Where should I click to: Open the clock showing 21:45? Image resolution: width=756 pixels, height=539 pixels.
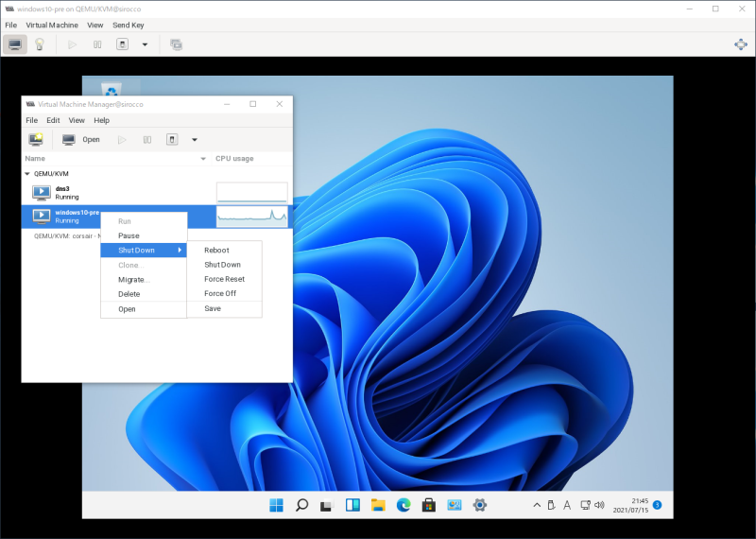pyautogui.click(x=630, y=505)
